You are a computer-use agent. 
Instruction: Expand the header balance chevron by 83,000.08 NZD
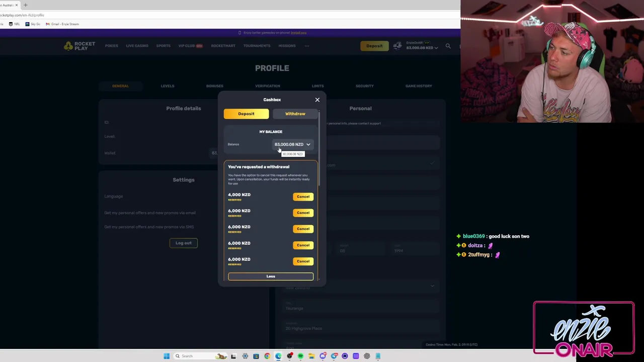click(436, 48)
